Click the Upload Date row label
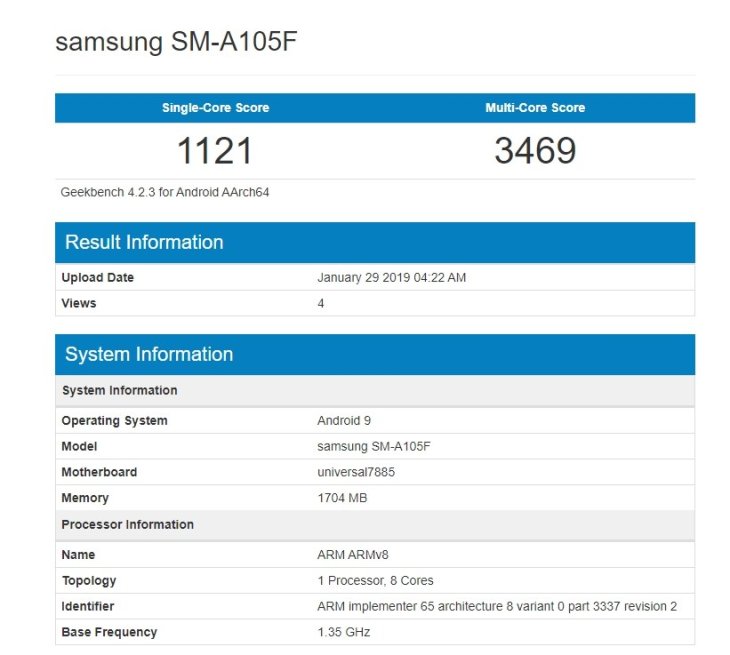 click(98, 278)
